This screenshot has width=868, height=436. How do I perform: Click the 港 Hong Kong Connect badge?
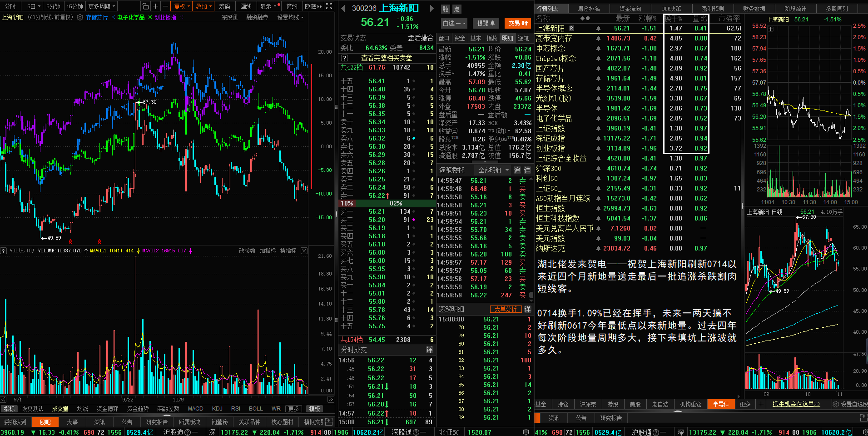456,9
